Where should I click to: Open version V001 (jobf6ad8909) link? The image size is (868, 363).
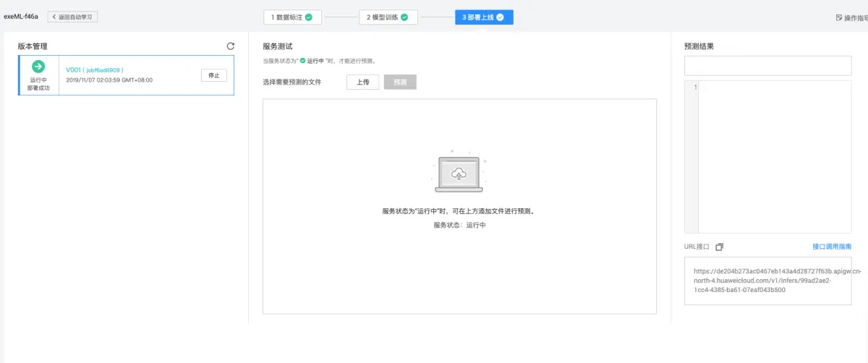(x=95, y=70)
